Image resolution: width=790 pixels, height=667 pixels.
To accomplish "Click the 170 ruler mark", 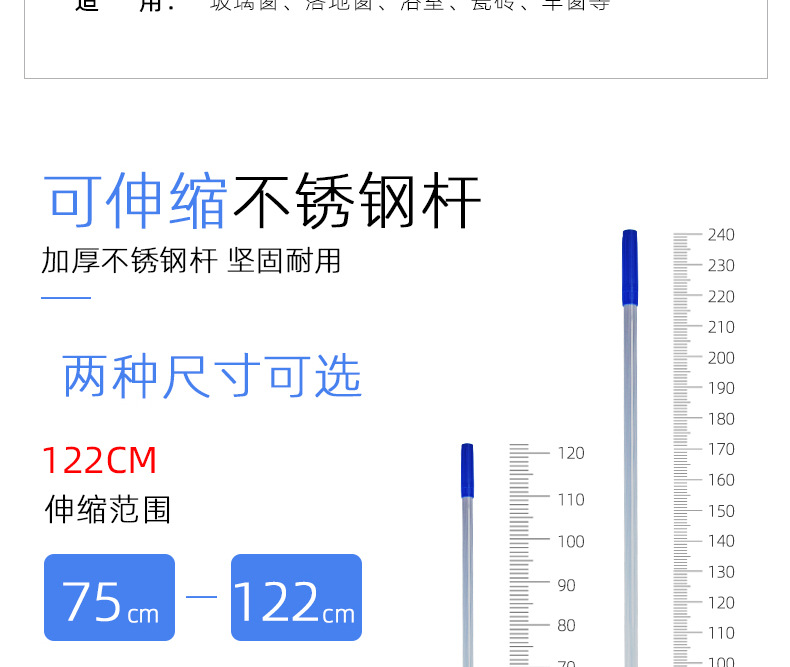I will (x=721, y=449).
